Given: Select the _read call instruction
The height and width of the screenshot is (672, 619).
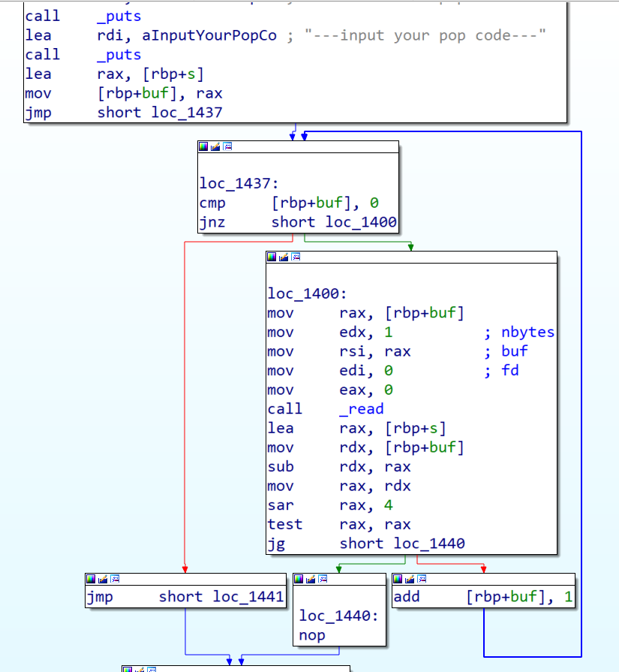Looking at the screenshot, I should click(x=361, y=409).
